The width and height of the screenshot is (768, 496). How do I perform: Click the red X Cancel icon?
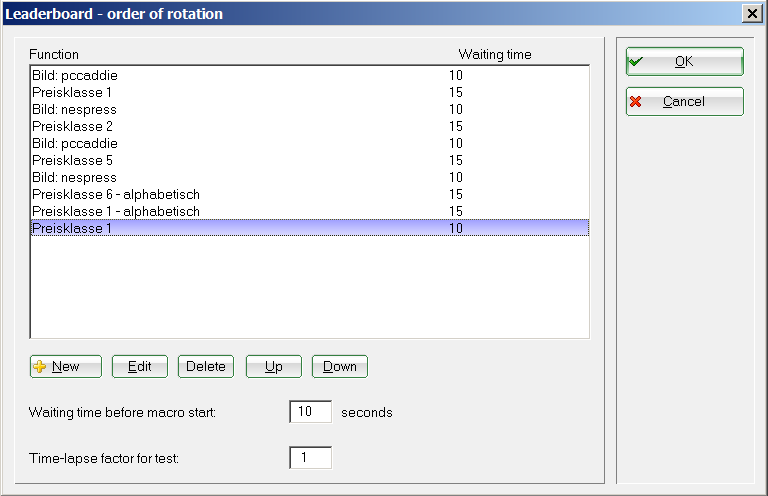[x=636, y=102]
